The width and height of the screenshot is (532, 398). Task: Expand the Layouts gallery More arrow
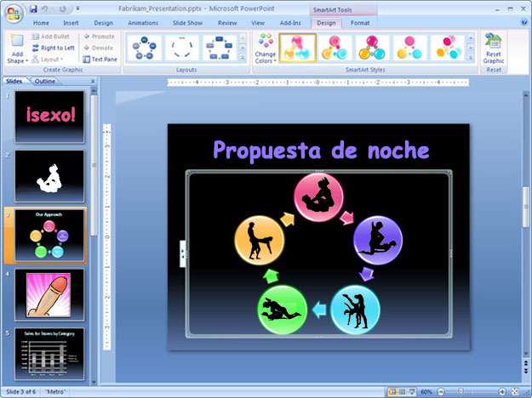(243, 59)
